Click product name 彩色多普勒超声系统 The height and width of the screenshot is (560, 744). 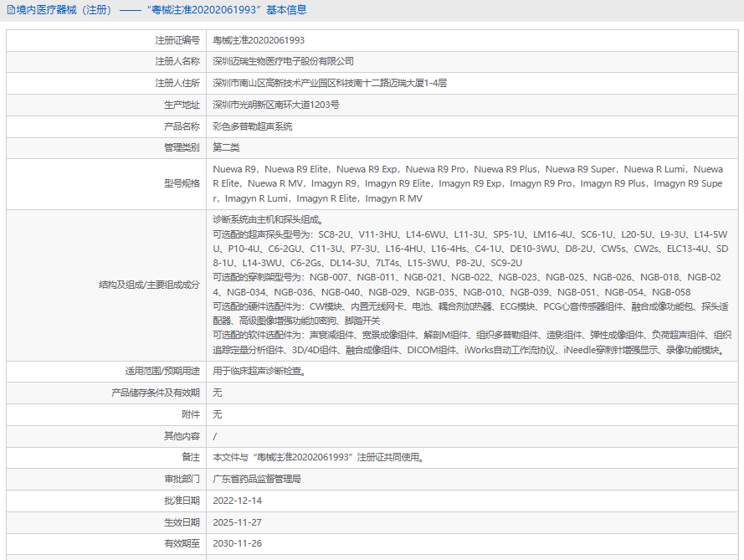pos(253,126)
